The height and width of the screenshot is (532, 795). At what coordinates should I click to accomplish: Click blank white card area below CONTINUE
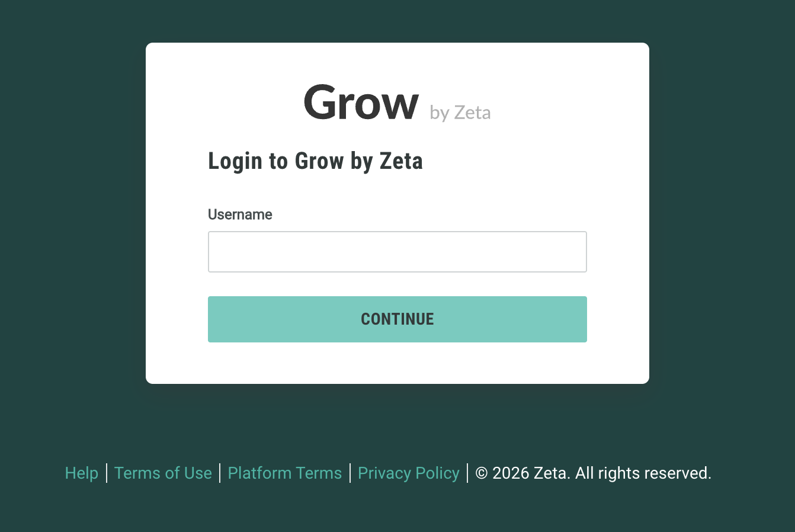click(x=397, y=363)
